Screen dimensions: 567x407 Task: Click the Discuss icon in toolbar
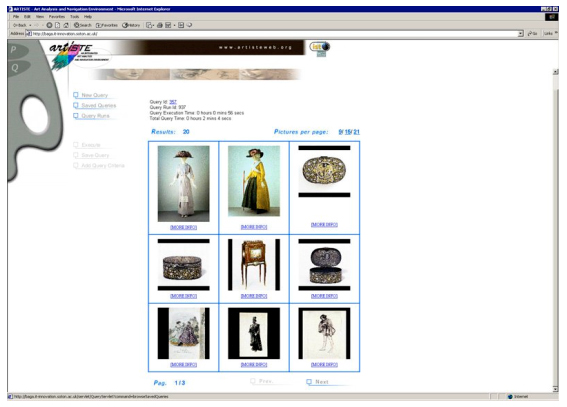click(x=181, y=25)
